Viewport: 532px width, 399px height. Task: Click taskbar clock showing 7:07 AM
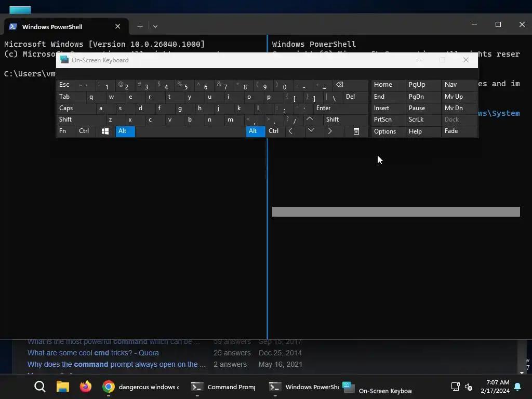495,387
